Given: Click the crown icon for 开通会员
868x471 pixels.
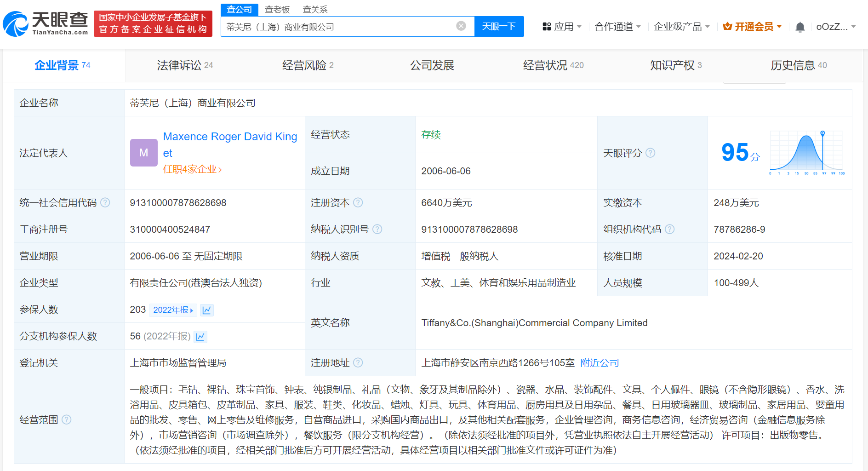Looking at the screenshot, I should tap(727, 27).
